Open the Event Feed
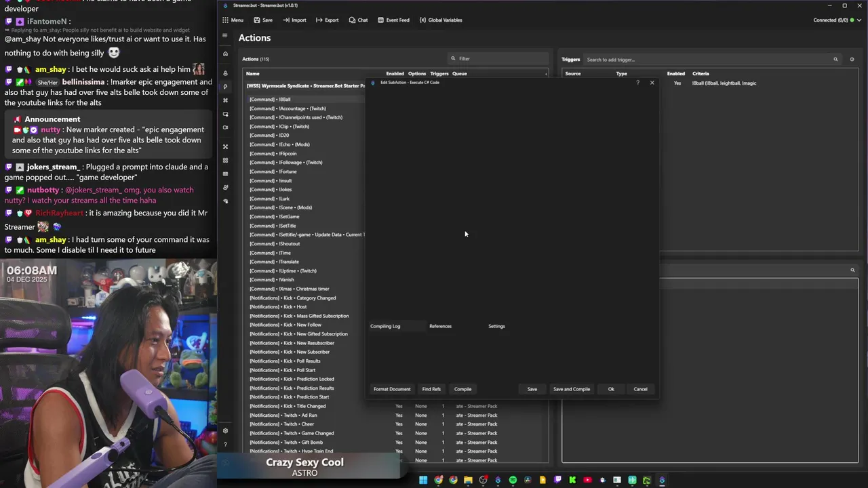Viewport: 868px width, 488px height. pos(393,20)
